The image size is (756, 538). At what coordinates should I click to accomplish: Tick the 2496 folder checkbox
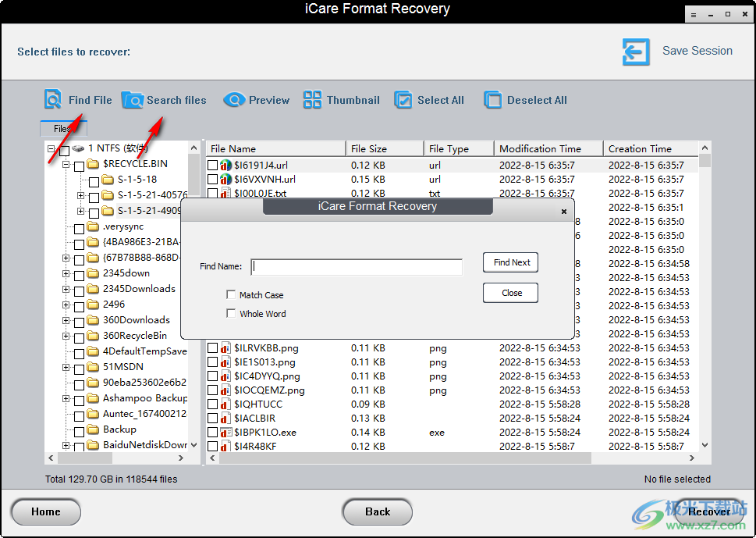click(80, 307)
